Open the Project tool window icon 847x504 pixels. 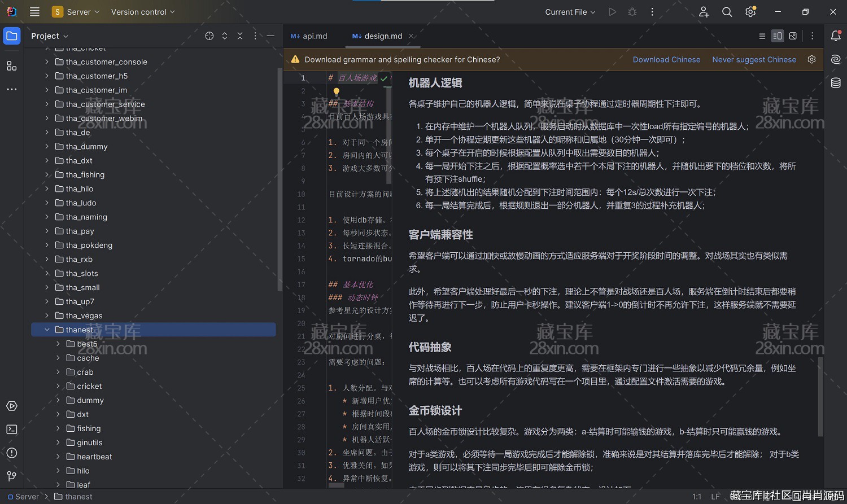[x=12, y=36]
